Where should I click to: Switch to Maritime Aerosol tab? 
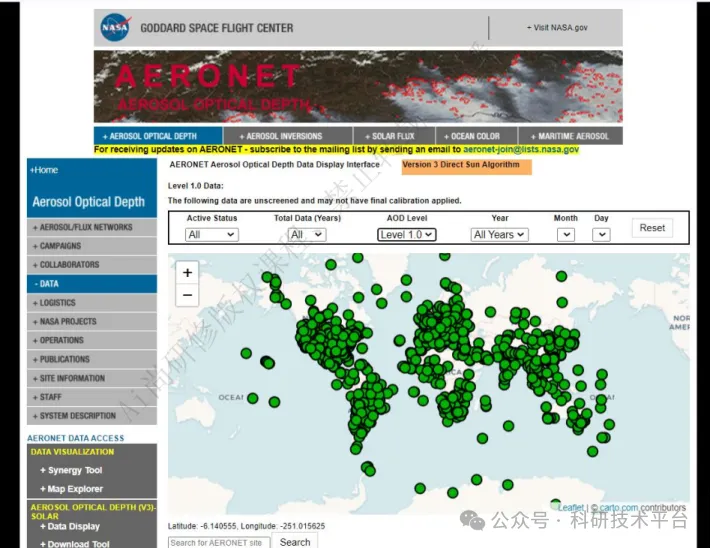(570, 136)
